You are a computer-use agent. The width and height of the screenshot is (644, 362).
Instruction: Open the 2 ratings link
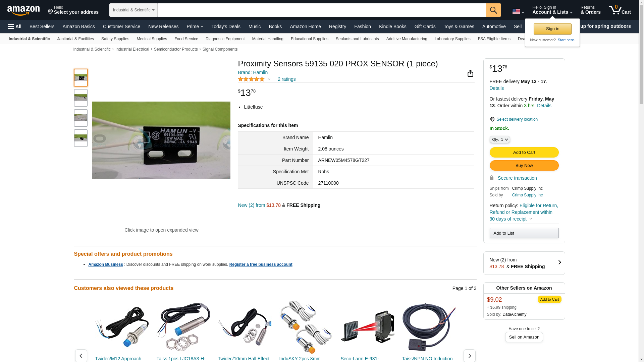286,79
